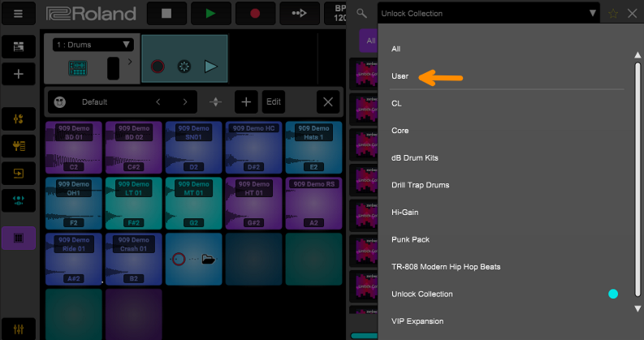Screen dimensions: 644x340
Task: Trigger the 909 Demo Crash 01 pad
Action: pyautogui.click(x=133, y=259)
